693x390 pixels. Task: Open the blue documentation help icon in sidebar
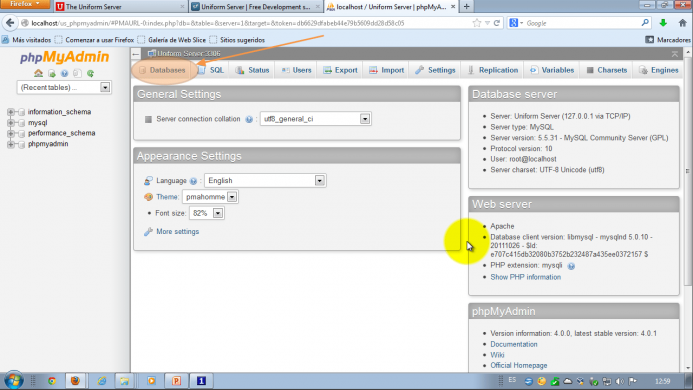pos(65,73)
